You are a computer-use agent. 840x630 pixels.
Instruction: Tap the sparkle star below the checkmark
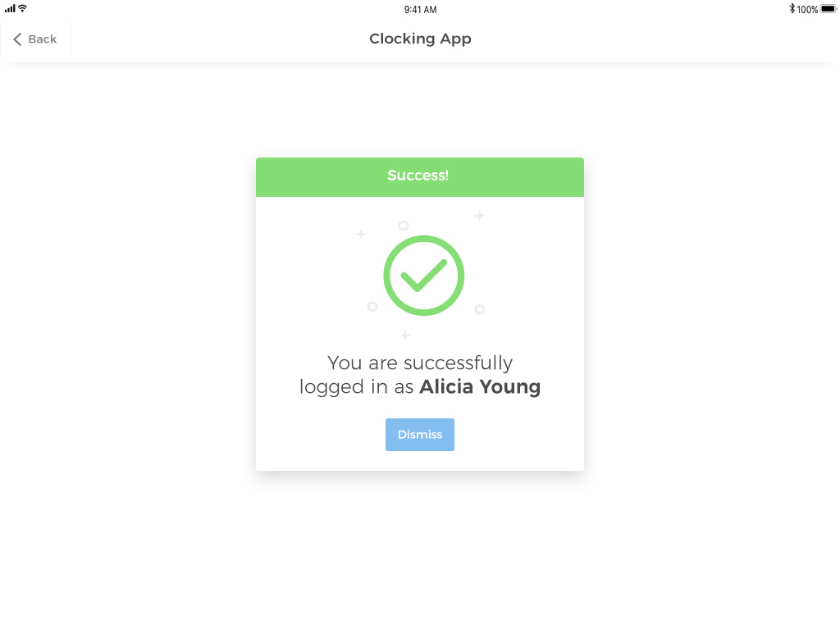pos(405,336)
